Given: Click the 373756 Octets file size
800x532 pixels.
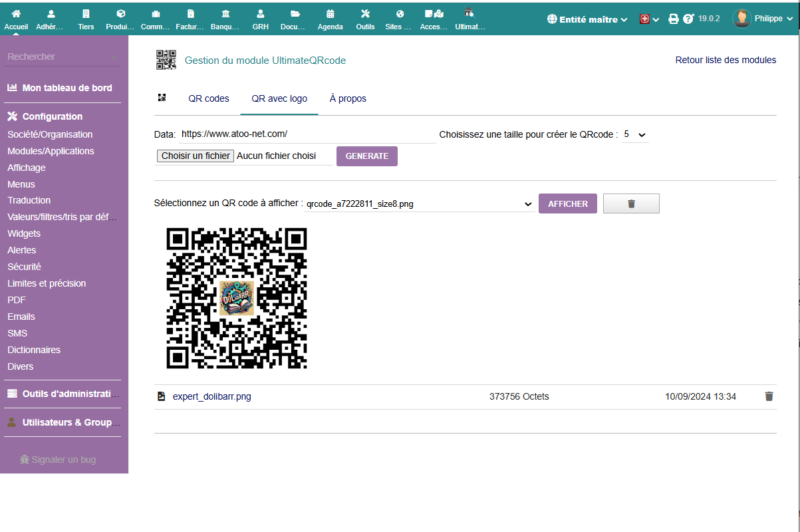Looking at the screenshot, I should coord(519,397).
